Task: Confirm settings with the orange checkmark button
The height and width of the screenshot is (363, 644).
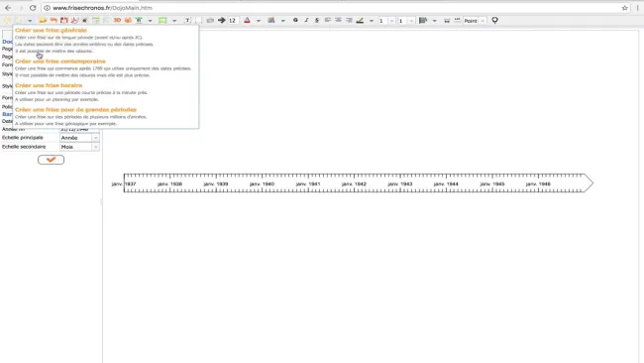Action: click(51, 160)
